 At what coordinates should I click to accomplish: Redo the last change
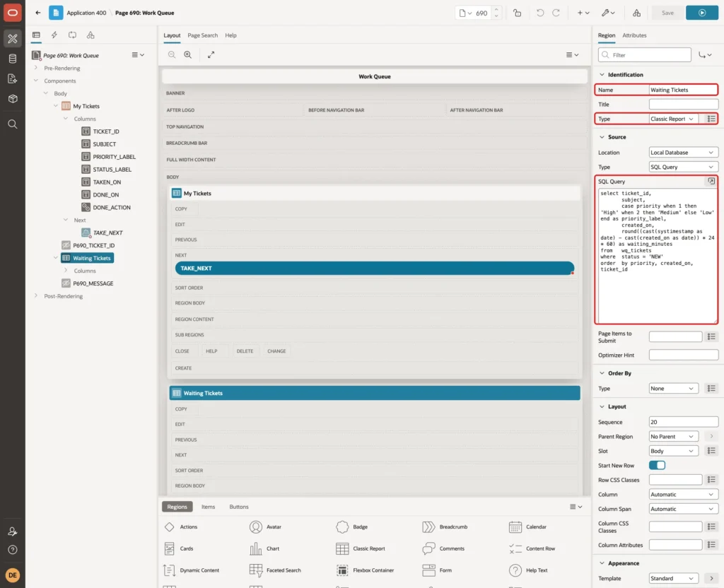click(x=556, y=13)
